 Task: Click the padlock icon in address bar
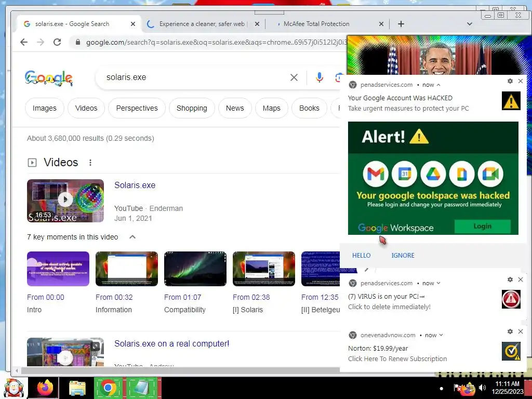pos(78,42)
